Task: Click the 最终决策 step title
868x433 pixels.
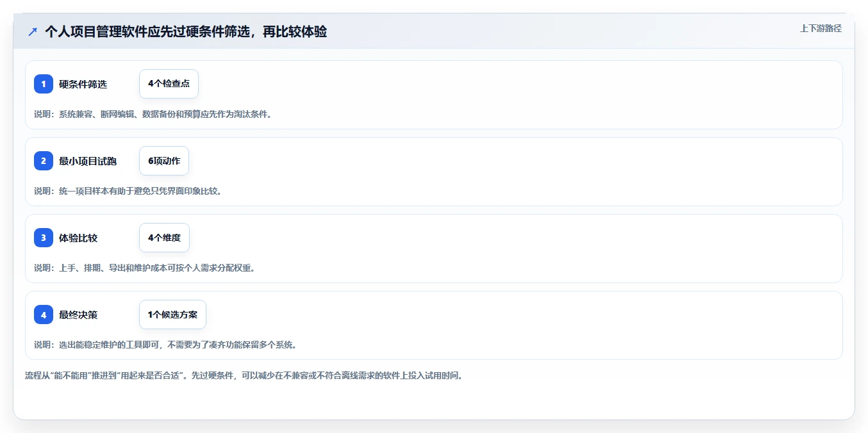Action: 78,315
